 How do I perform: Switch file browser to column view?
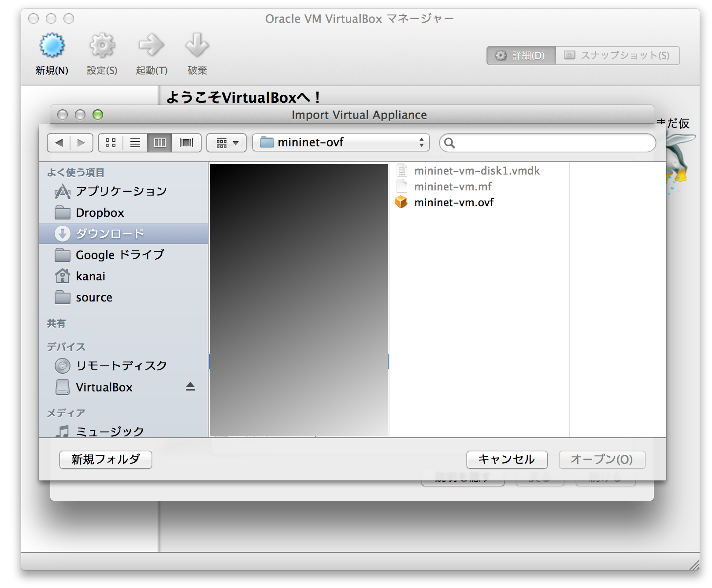(159, 143)
